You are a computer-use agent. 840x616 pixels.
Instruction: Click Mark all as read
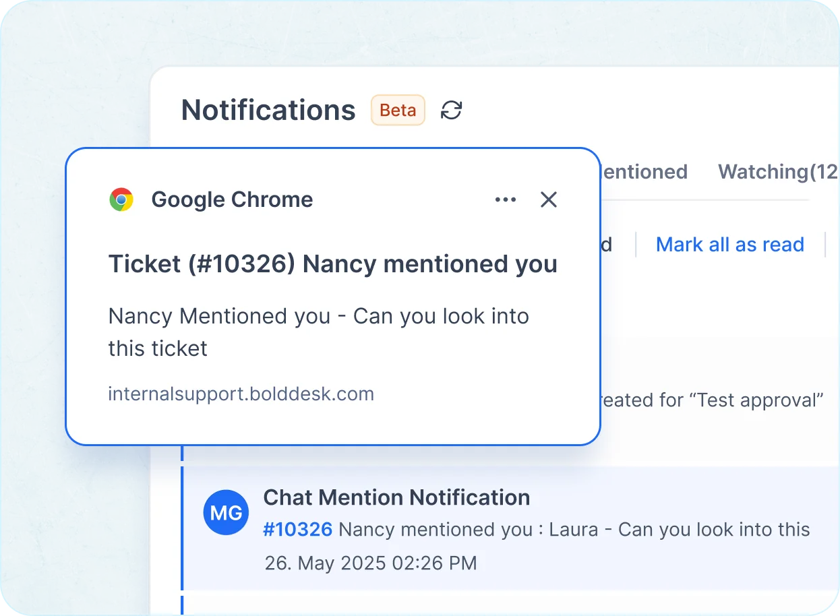tap(730, 244)
